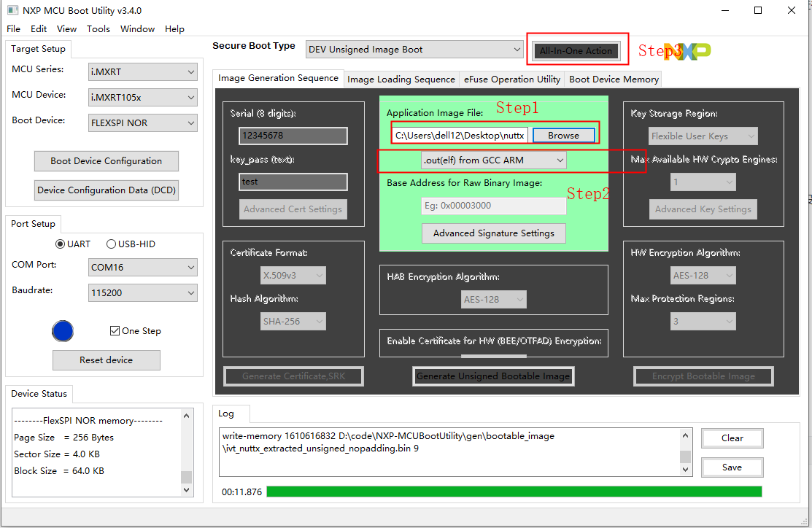Toggle the One Step checkbox
The width and height of the screenshot is (812, 528).
click(115, 331)
